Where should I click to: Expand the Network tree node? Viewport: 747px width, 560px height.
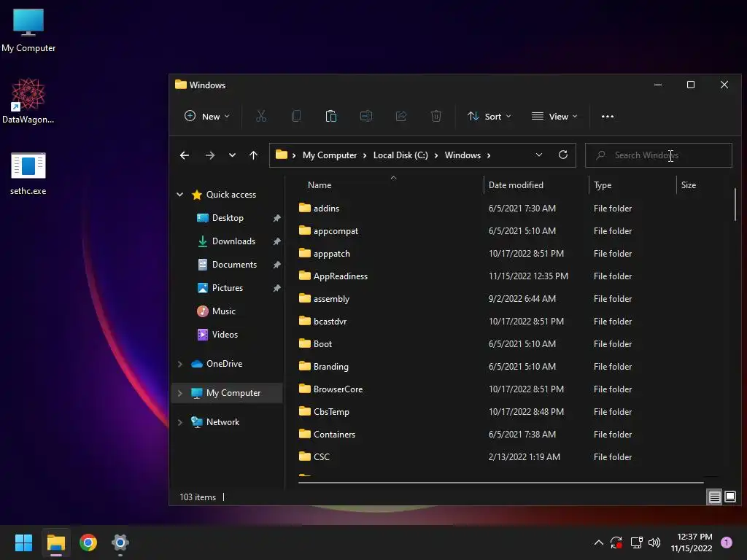[x=180, y=422]
